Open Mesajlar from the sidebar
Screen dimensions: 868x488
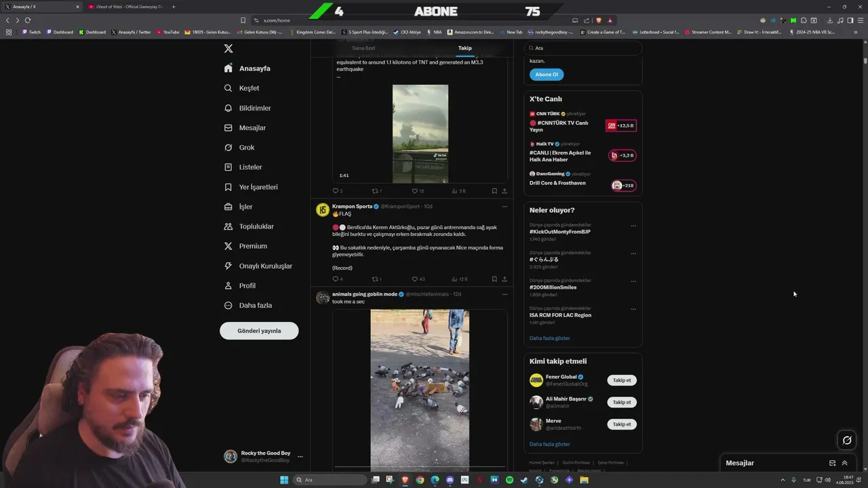pos(245,127)
